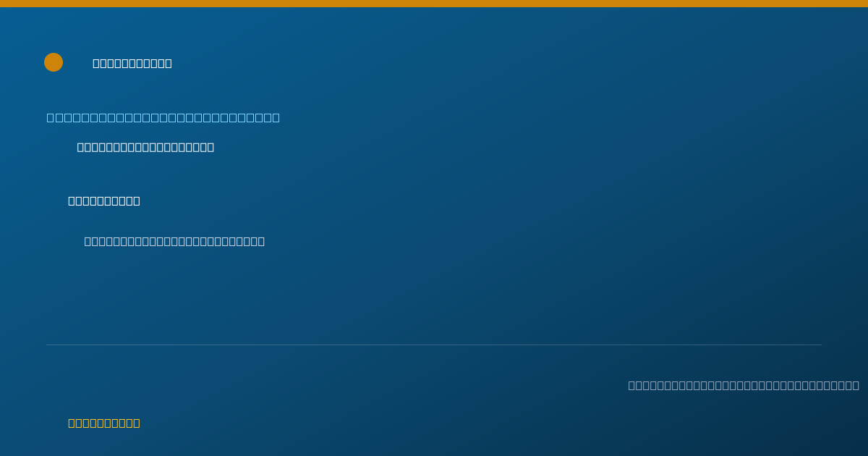The width and height of the screenshot is (868, 456).
Task: Click the thin horizontal divider line
Action: point(434,345)
